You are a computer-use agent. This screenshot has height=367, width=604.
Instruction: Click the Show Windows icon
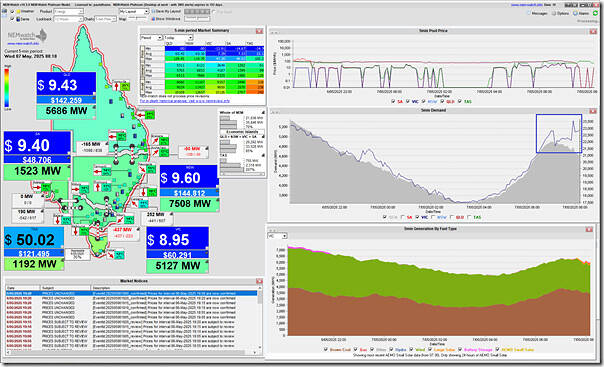point(153,18)
